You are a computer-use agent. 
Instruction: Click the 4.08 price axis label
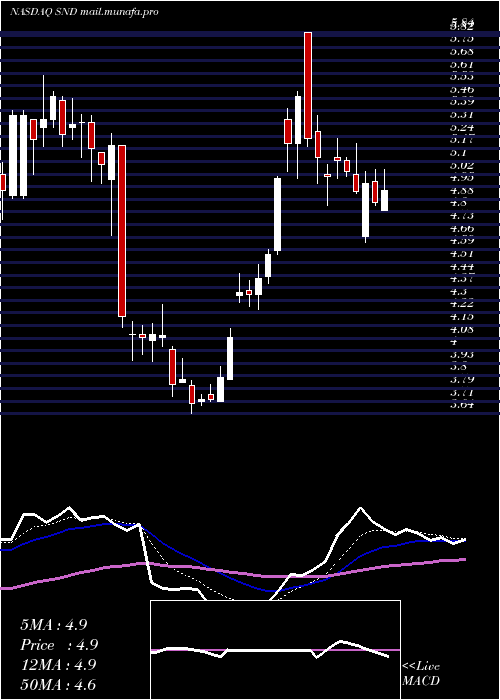coord(462,329)
